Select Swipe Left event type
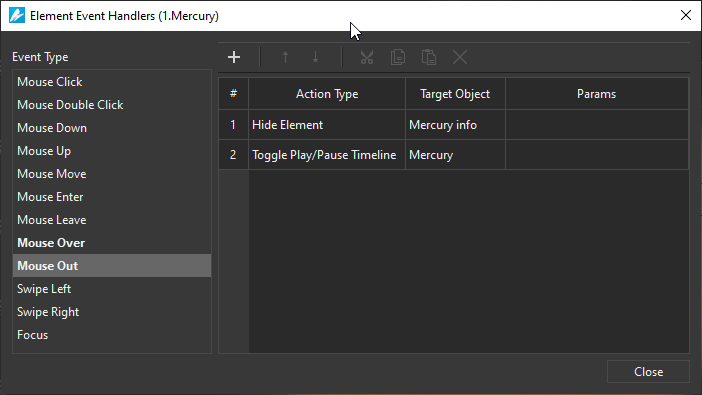The width and height of the screenshot is (702, 395). pyautogui.click(x=112, y=289)
